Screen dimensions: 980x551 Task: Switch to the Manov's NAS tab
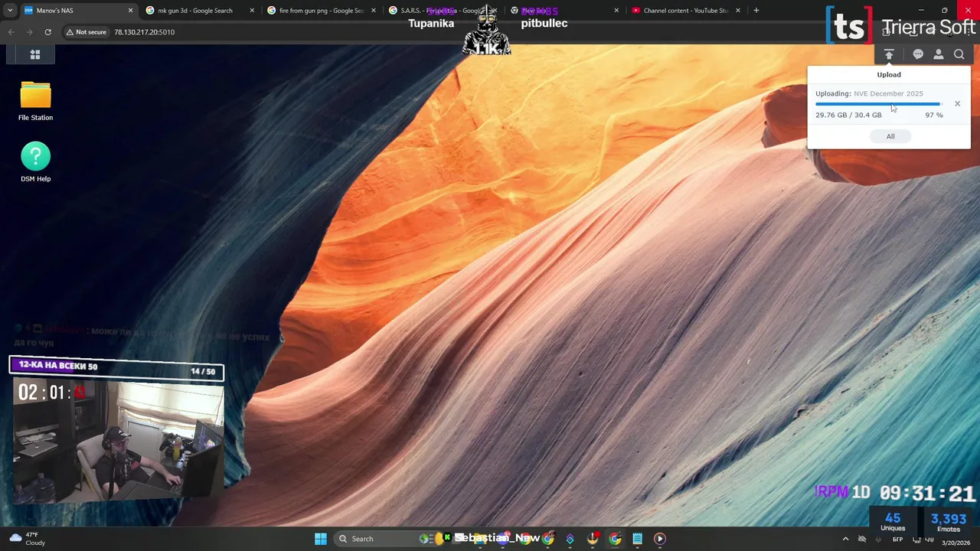pos(77,11)
